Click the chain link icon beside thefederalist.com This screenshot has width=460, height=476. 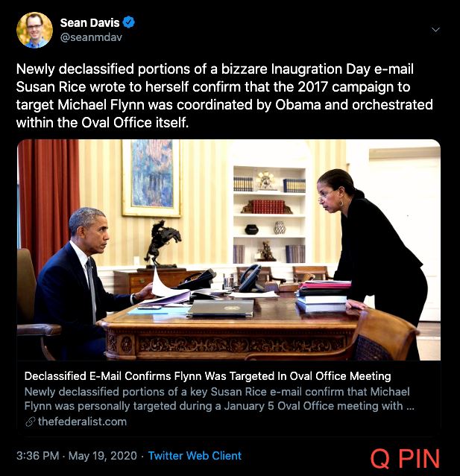click(30, 422)
